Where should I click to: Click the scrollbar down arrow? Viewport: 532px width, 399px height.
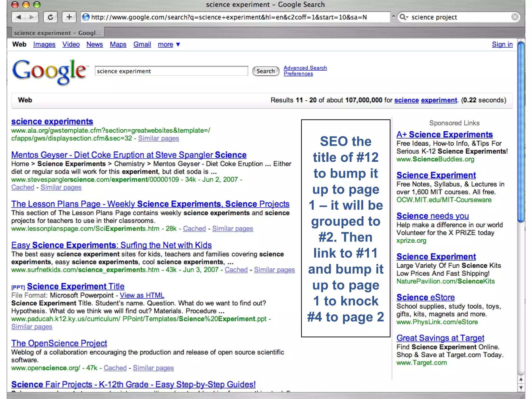tap(521, 388)
